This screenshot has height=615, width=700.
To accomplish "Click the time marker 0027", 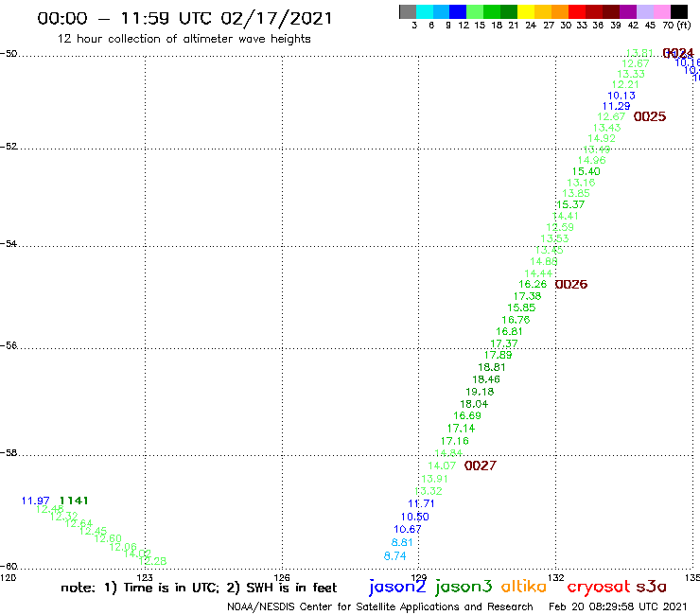I will pyautogui.click(x=481, y=466).
